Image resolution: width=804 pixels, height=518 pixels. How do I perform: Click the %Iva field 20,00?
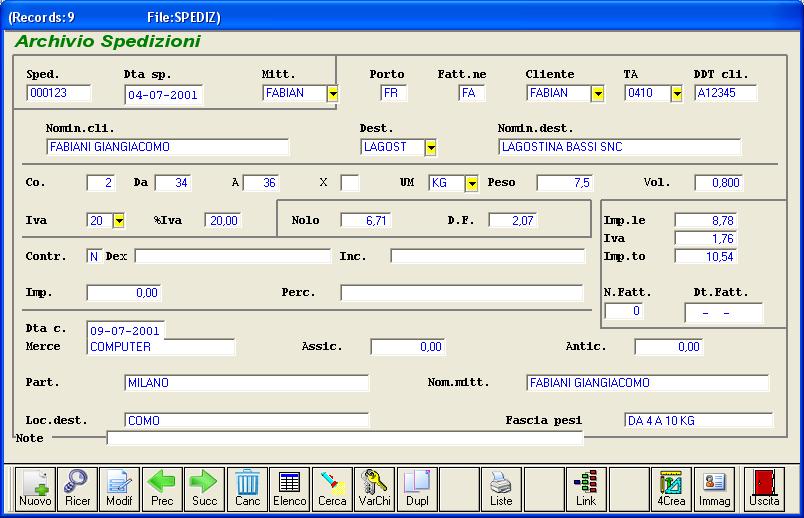click(224, 221)
